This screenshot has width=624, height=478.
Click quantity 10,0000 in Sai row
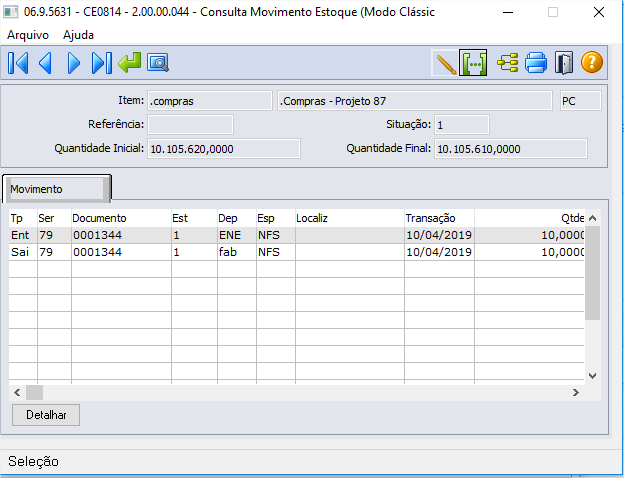(x=529, y=252)
